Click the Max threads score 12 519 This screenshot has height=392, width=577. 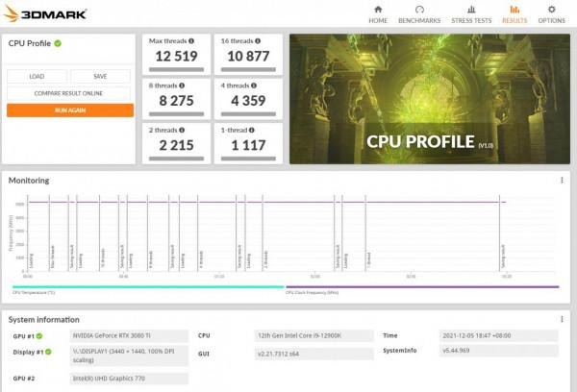(x=176, y=57)
